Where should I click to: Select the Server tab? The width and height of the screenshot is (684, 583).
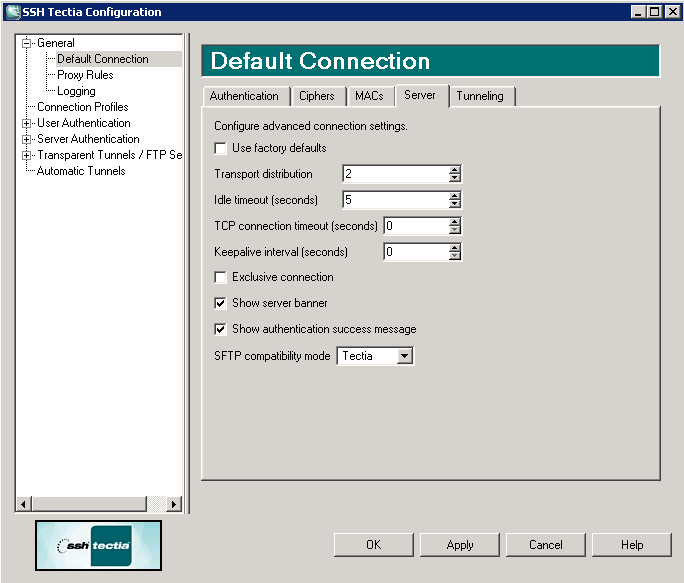(420, 95)
